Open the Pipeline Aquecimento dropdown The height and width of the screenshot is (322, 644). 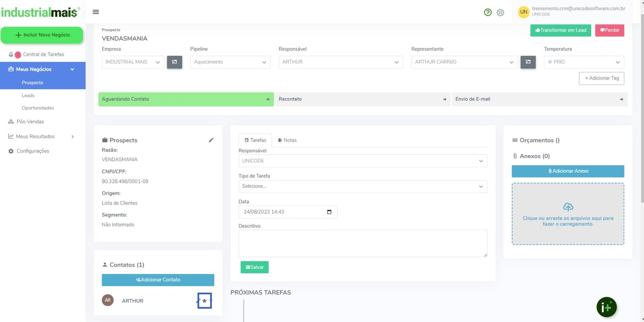[230, 62]
